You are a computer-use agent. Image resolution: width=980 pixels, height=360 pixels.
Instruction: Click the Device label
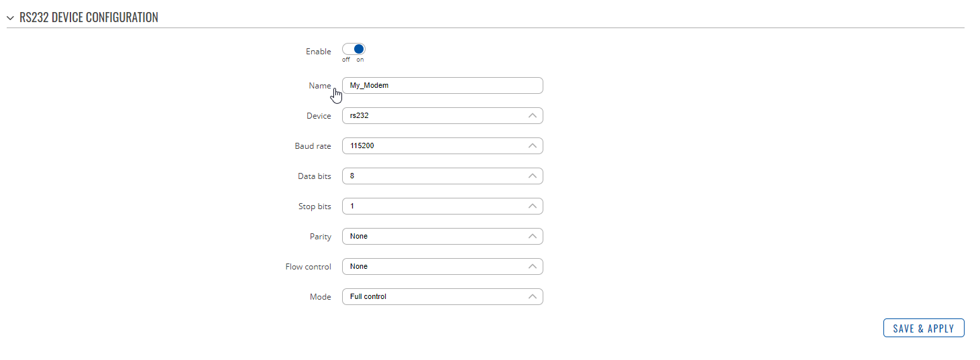[x=319, y=116]
